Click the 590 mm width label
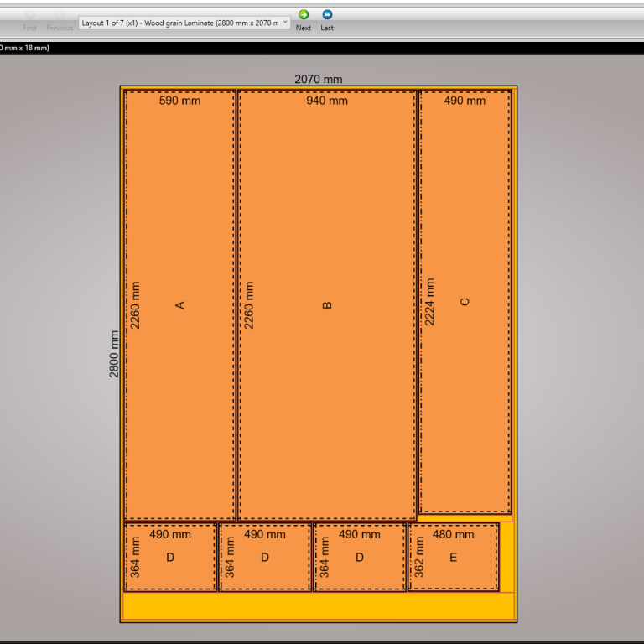The width and height of the screenshot is (644, 644). coord(179,101)
